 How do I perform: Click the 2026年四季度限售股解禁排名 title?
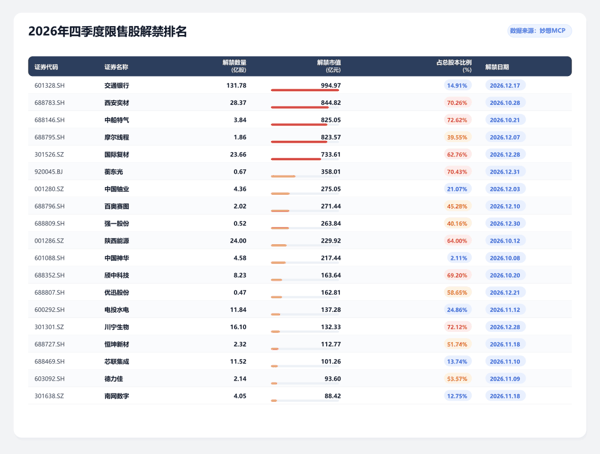tap(108, 31)
